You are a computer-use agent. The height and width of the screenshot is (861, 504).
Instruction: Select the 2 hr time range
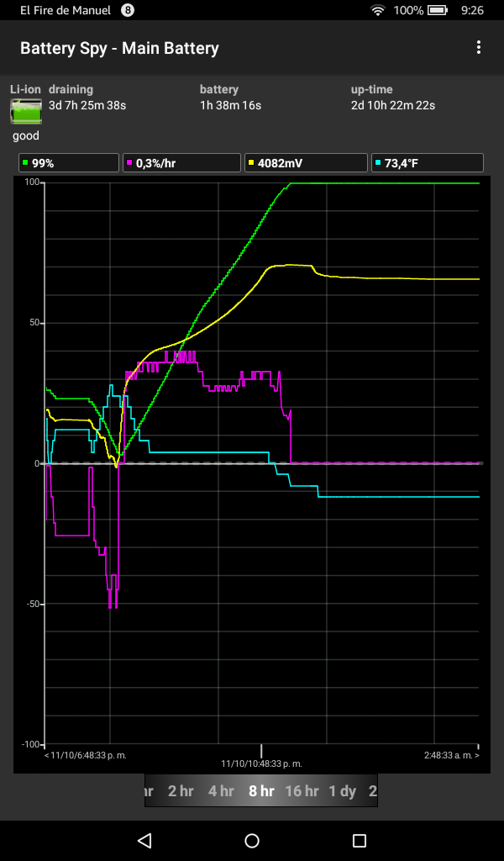(x=181, y=791)
